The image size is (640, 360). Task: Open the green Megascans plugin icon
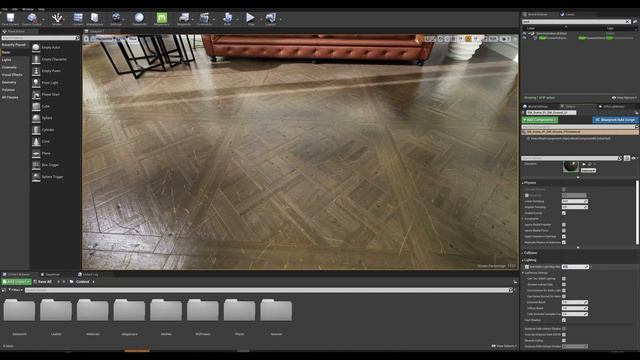pos(162,19)
